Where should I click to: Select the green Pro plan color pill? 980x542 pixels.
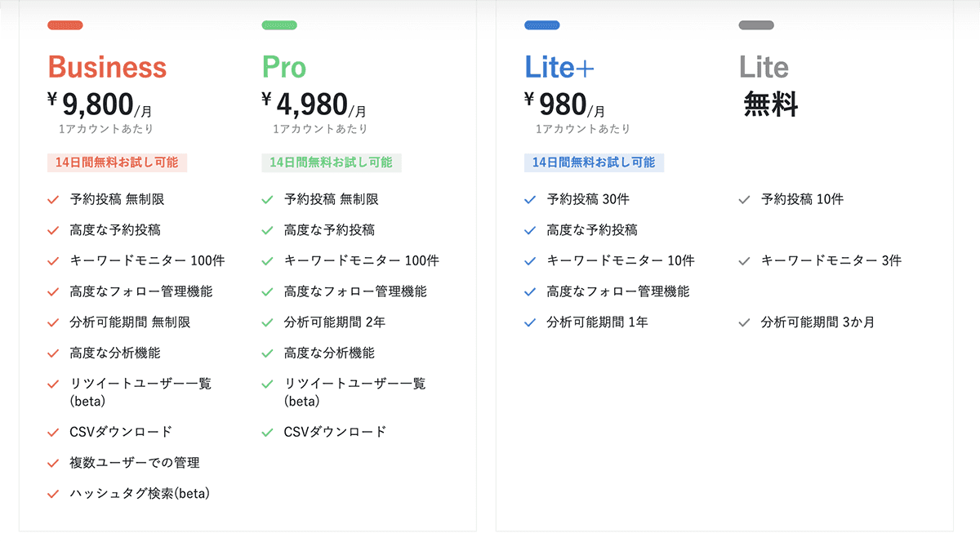[279, 25]
